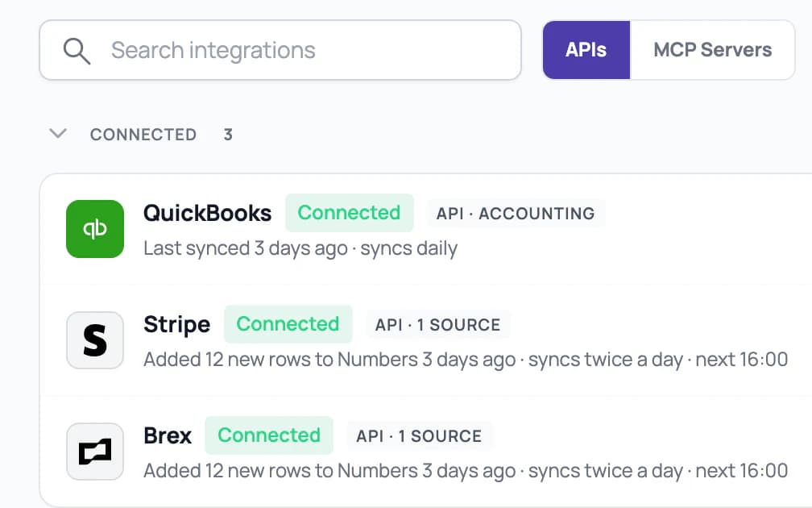Click Stripe Connected status badge
The height and width of the screenshot is (508, 812).
tap(288, 324)
